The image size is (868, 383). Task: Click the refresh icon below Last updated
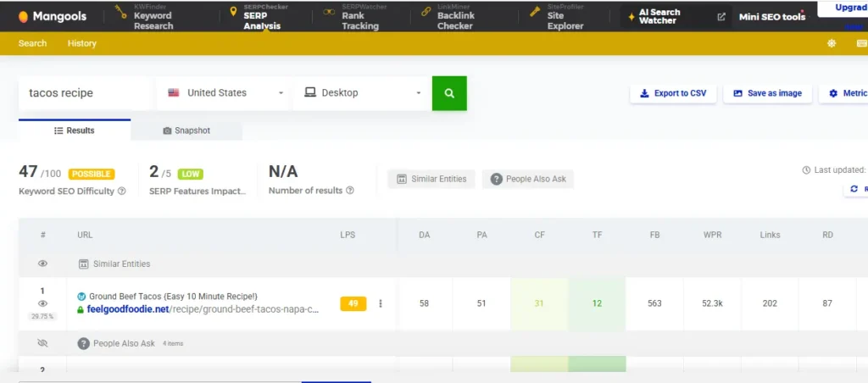coord(854,189)
